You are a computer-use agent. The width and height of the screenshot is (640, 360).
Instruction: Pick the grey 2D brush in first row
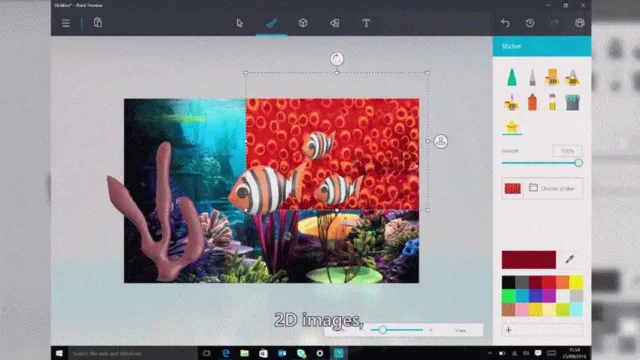tap(573, 77)
